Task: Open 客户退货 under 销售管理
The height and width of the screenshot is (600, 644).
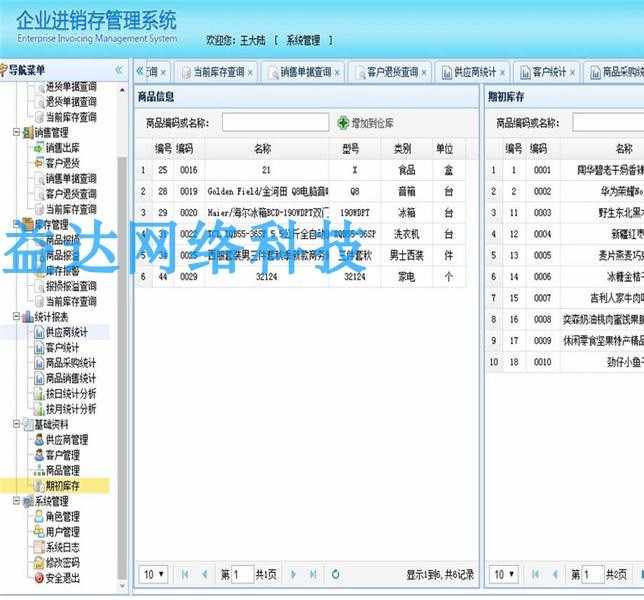Action: coord(62,163)
